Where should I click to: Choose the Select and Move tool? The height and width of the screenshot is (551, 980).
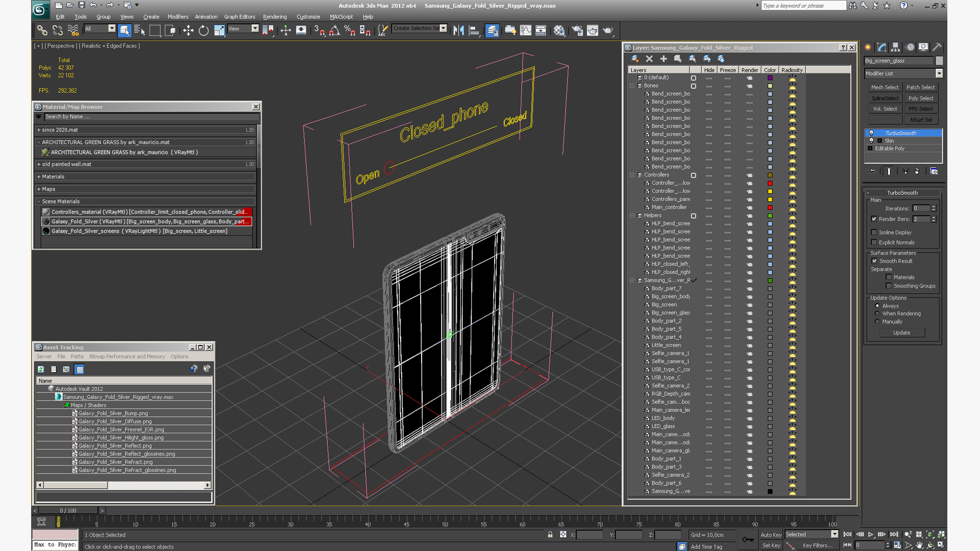pos(188,31)
